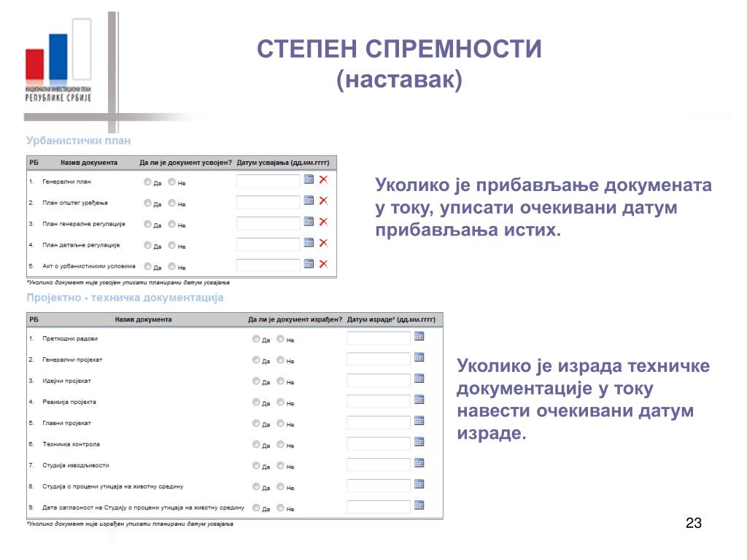This screenshot has height=560, width=747.
Task: Open calendar picker for Студија изводљивости
Action: pos(419,463)
